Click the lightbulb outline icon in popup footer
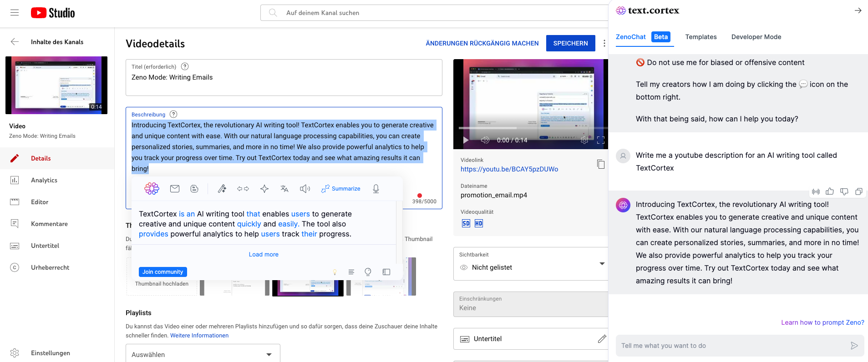The height and width of the screenshot is (362, 868). click(x=368, y=272)
